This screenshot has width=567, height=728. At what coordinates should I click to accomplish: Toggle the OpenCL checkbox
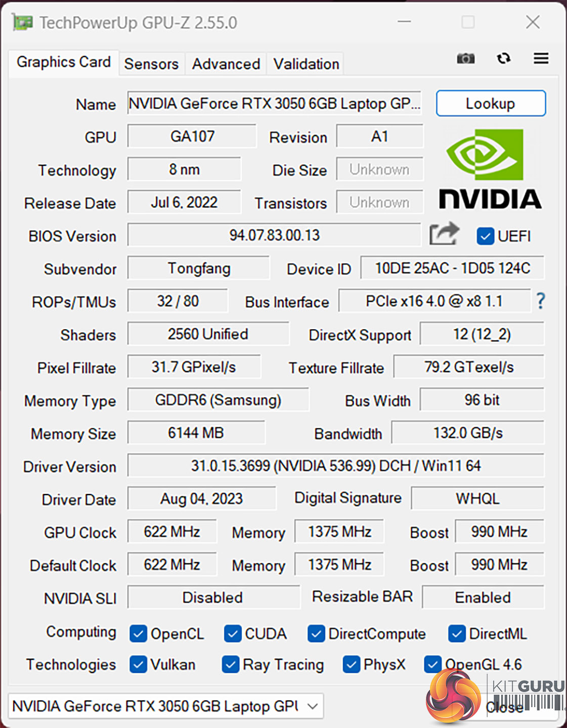click(x=138, y=633)
